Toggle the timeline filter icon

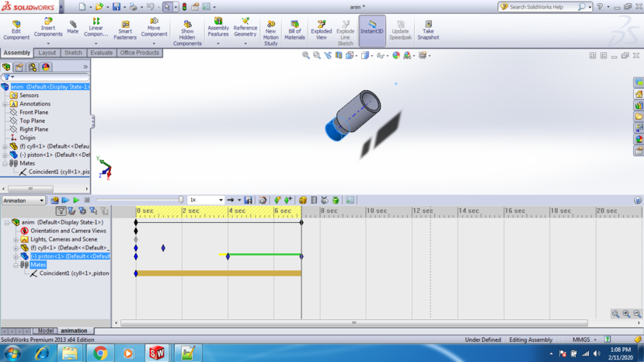[x=61, y=211]
